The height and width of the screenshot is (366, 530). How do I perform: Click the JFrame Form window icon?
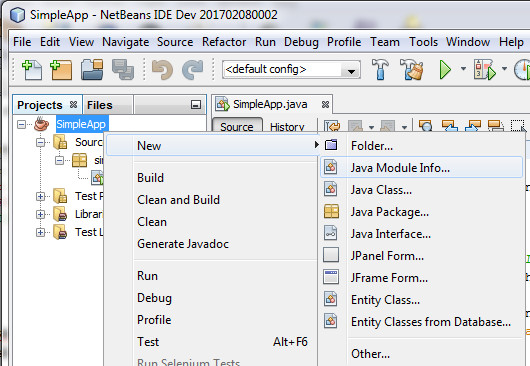coord(331,277)
